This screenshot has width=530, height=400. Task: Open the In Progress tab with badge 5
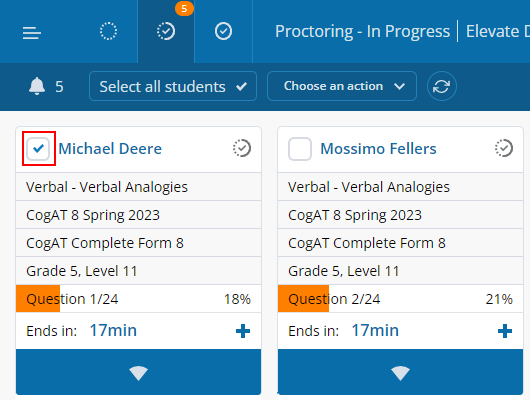tap(166, 31)
